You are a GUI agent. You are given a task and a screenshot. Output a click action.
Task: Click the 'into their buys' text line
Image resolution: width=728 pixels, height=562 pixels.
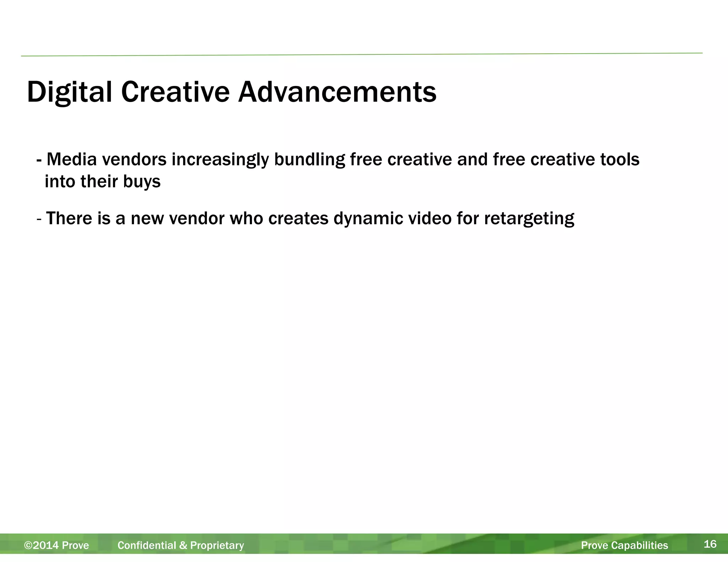(103, 182)
